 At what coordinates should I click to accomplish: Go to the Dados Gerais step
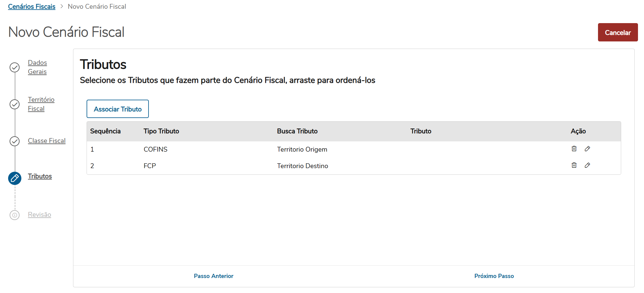pos(37,67)
